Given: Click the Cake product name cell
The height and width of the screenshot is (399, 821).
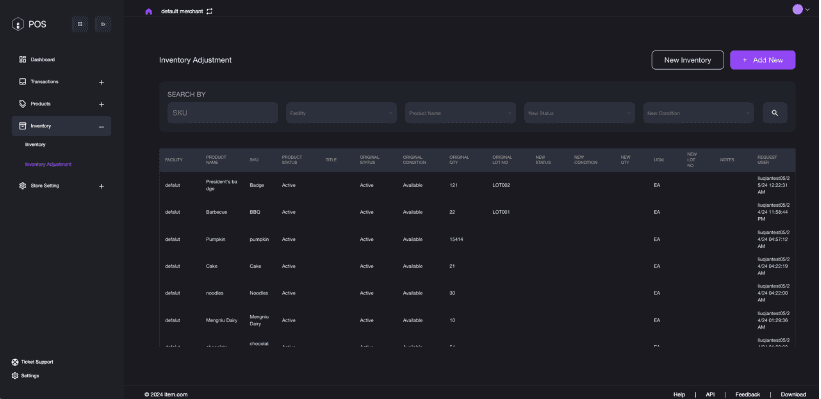Looking at the screenshot, I should pyautogui.click(x=212, y=266).
